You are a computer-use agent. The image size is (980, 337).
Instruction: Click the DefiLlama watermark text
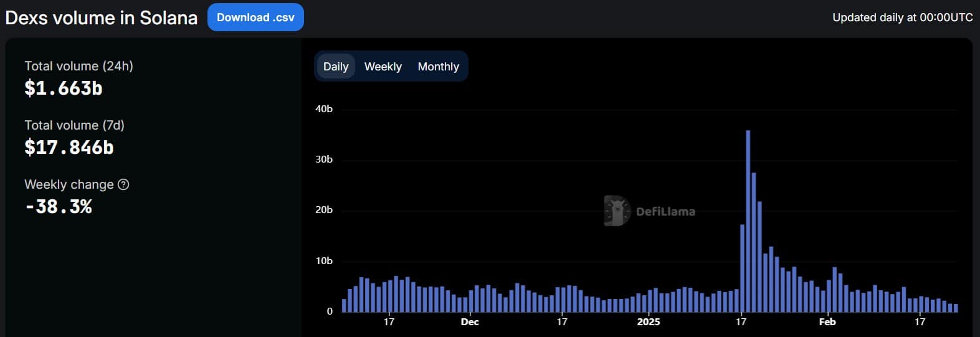pyautogui.click(x=665, y=212)
